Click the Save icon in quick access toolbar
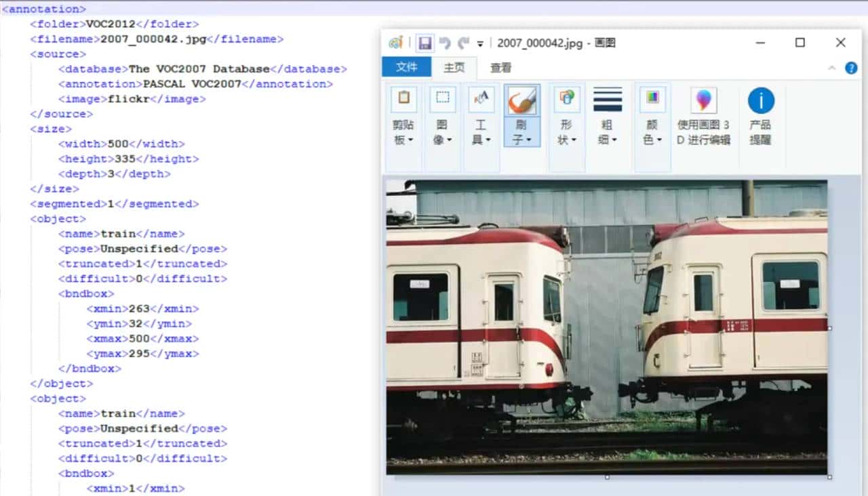This screenshot has width=868, height=496. (425, 43)
